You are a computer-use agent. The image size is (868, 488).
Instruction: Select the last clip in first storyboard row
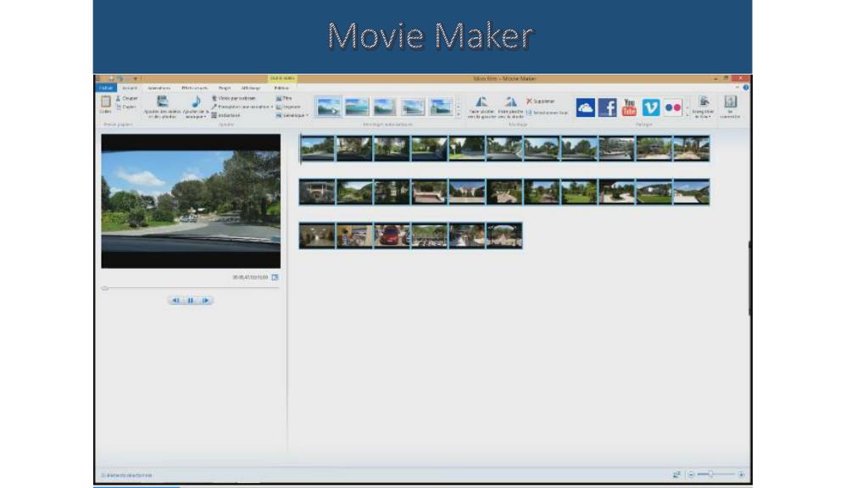692,148
